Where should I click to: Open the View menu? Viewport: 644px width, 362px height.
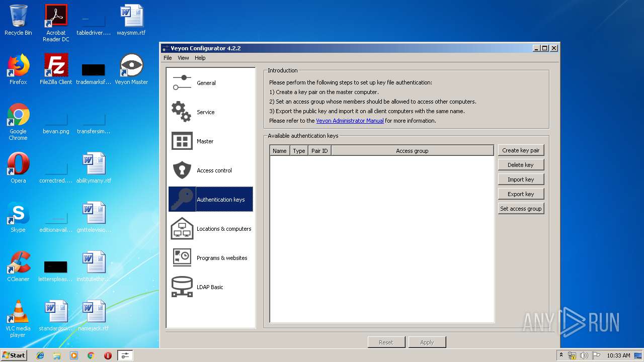click(183, 58)
